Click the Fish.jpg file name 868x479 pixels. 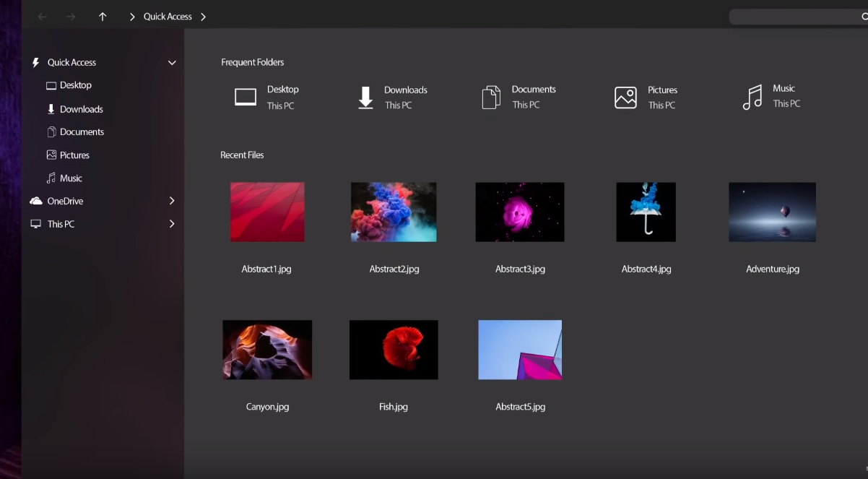394,407
